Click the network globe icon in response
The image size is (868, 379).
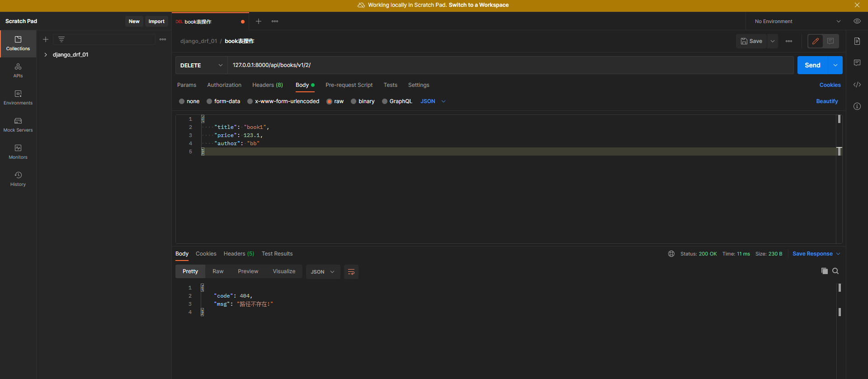point(671,254)
